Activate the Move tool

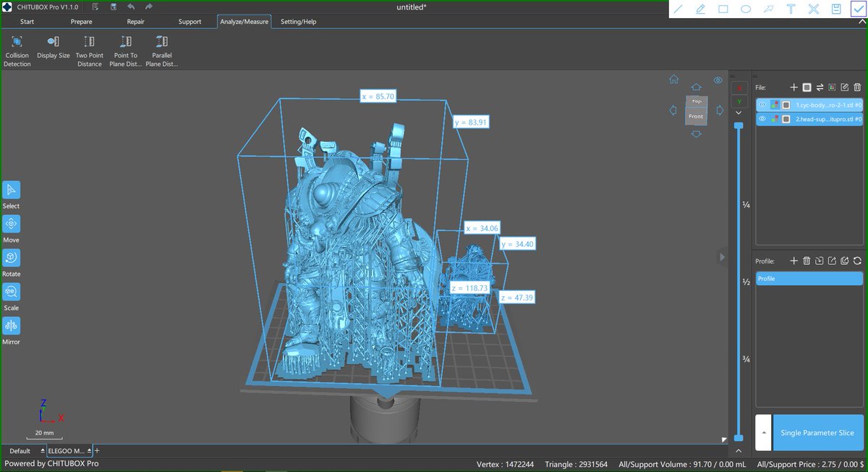tap(11, 224)
